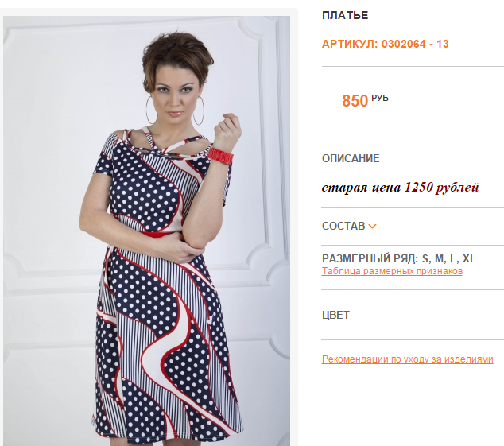Screen dimensions: 504x446
Task: Select size M in размерный ряд
Action: coord(439,258)
